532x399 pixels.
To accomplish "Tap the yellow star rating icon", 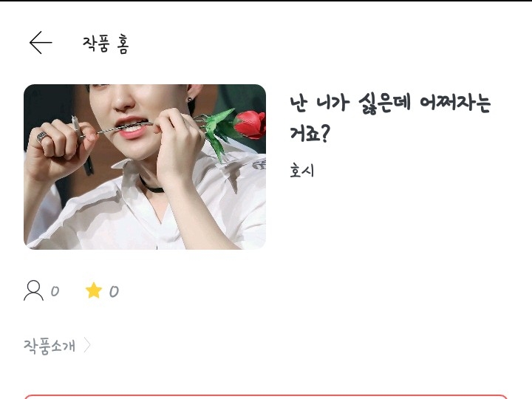I will 94,291.
